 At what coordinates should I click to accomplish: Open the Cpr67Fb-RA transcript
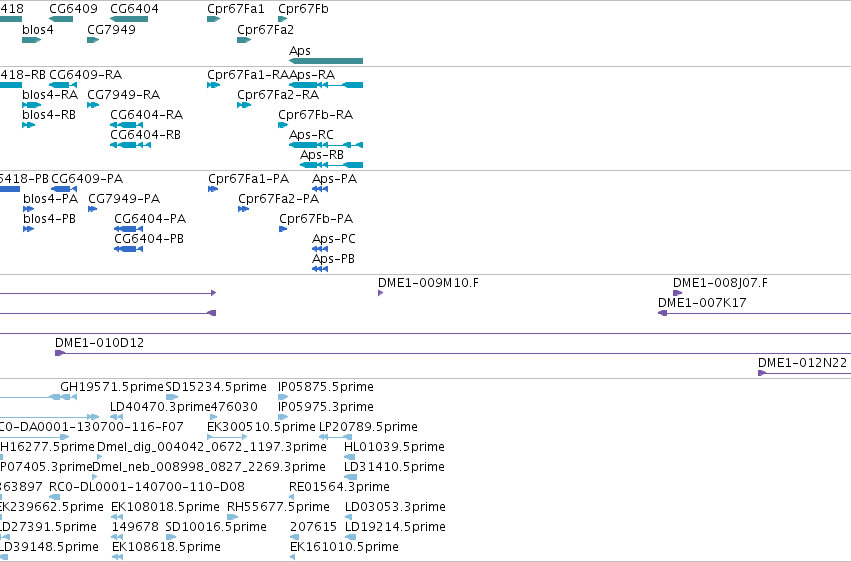click(x=282, y=125)
